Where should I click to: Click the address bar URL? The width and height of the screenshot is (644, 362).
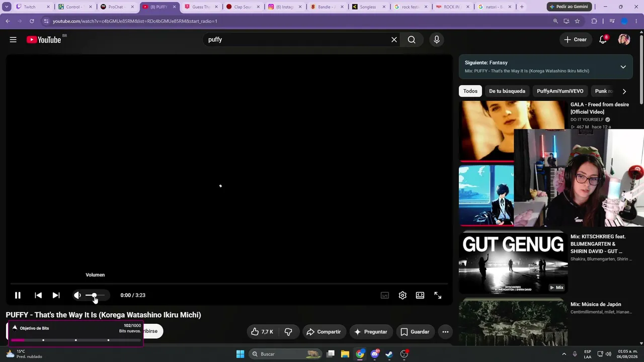coord(135,21)
